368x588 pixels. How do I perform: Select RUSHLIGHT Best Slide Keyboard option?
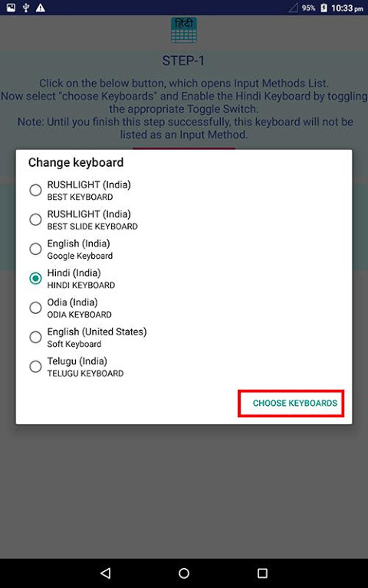(35, 219)
